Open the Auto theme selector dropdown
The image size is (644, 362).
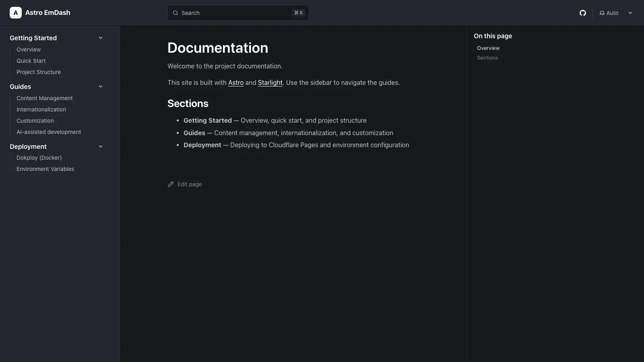click(616, 13)
